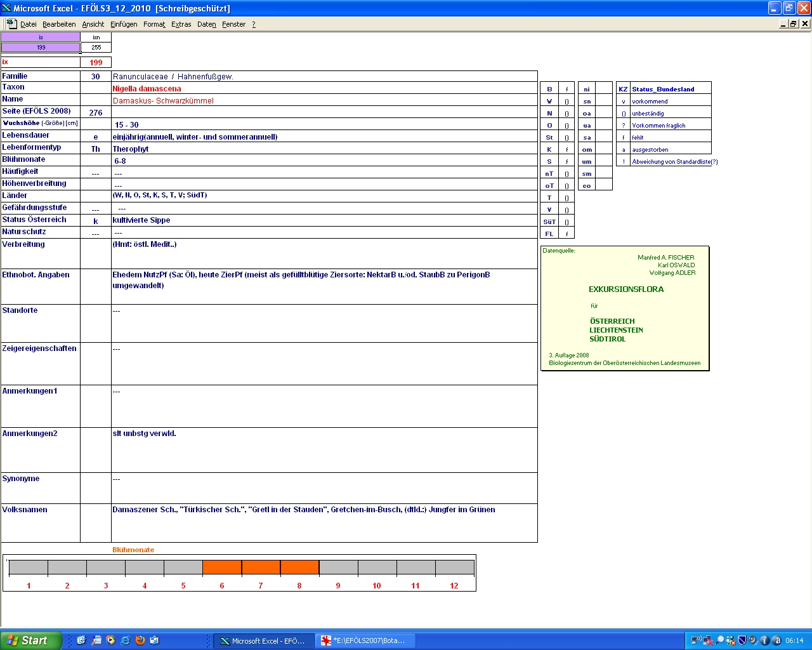Open the Fenster menu
This screenshot has height=650, width=812.
tap(233, 24)
